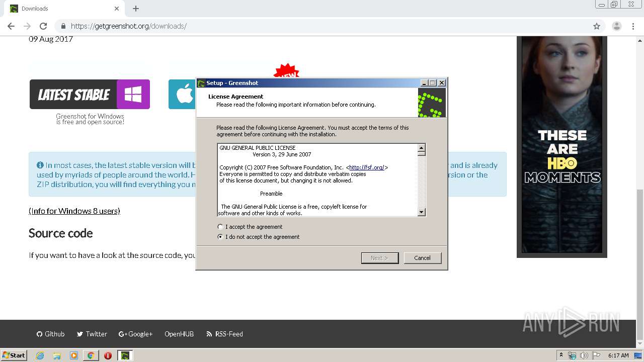
Task: Click the Github octocat icon in footer
Action: (39, 334)
